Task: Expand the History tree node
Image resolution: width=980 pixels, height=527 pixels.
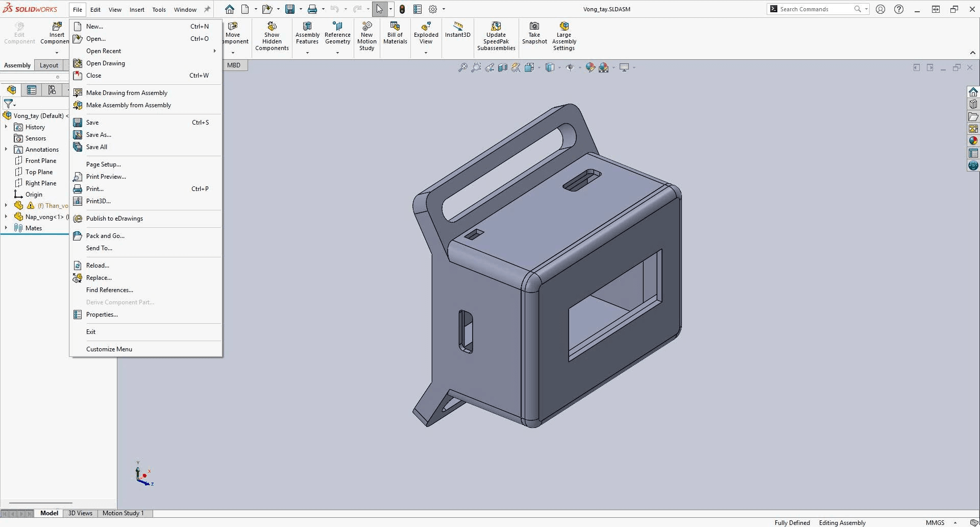Action: pos(6,127)
